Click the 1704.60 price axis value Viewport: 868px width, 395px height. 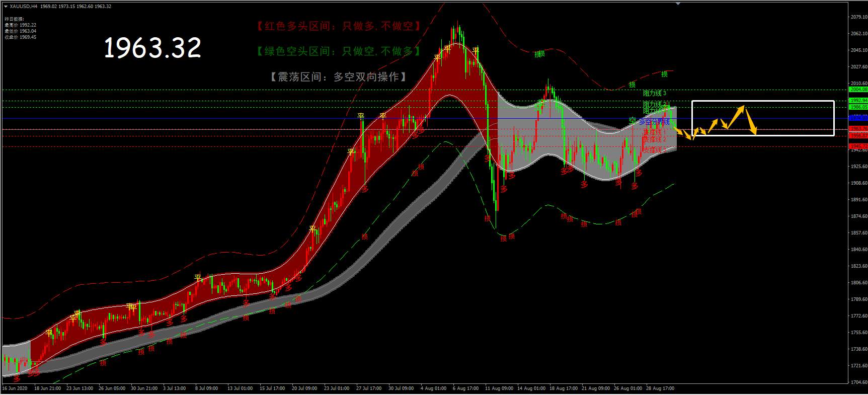[859, 382]
